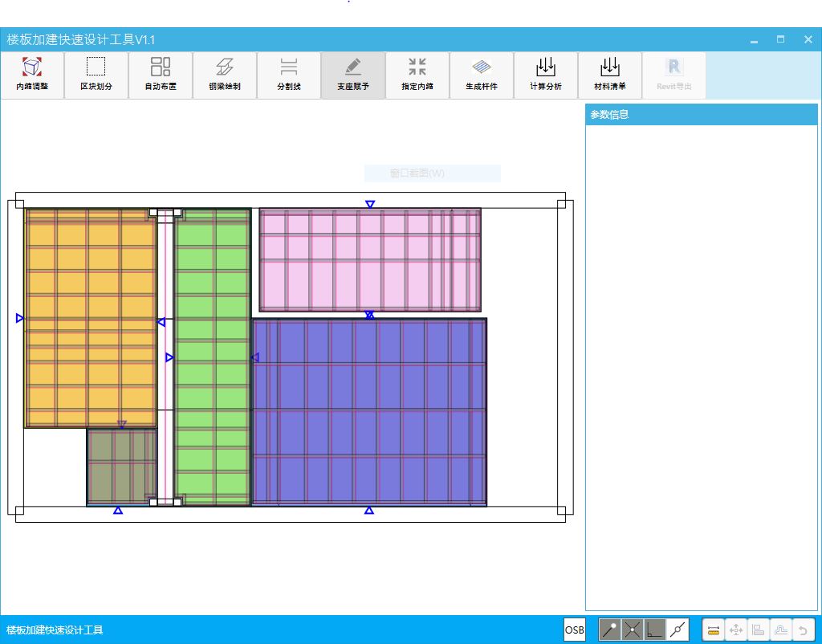Click the empty 参数信息 panel area

pos(701,361)
